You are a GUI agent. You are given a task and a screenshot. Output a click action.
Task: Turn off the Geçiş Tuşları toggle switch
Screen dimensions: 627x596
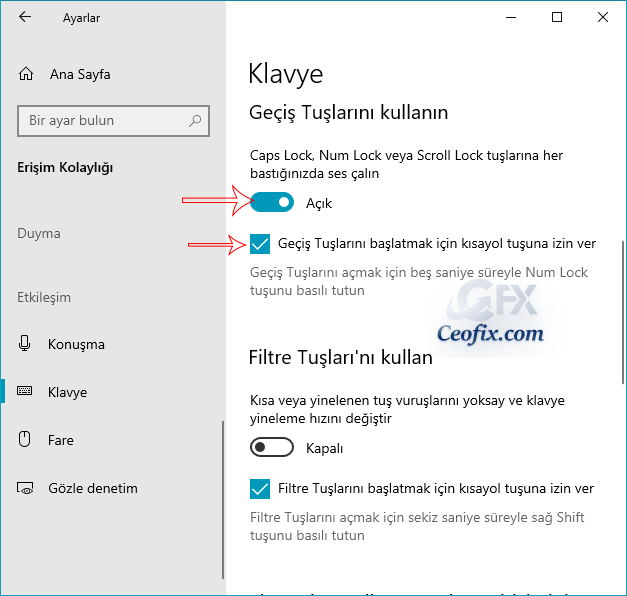(272, 202)
